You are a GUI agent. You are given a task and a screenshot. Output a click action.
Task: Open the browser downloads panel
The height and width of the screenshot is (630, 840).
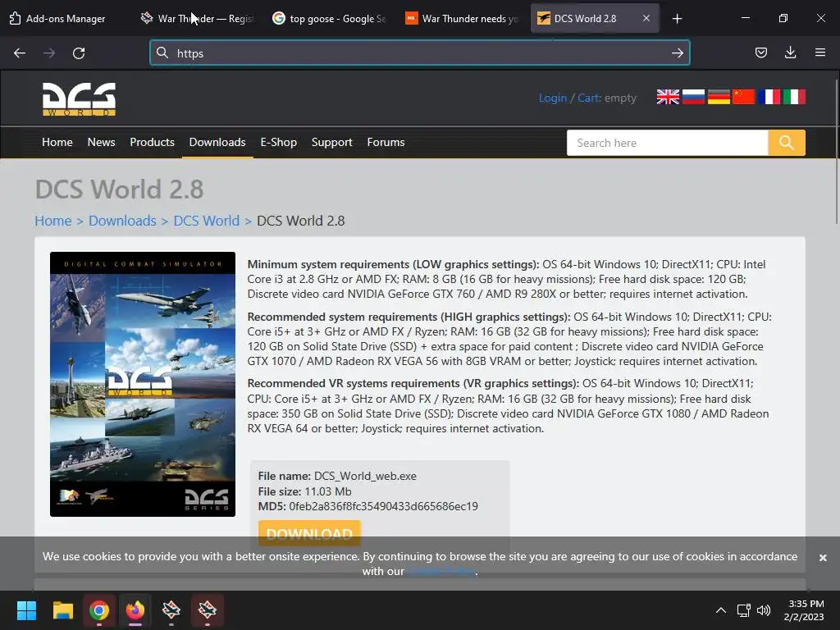click(790, 52)
